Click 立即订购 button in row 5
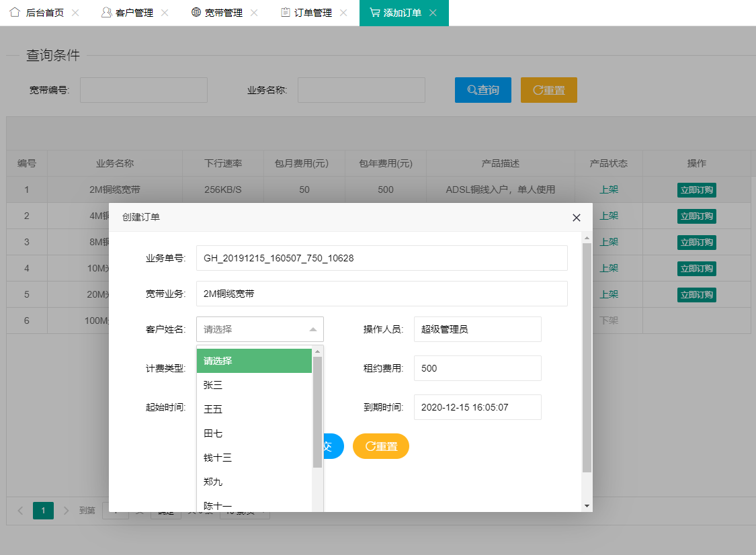The width and height of the screenshot is (756, 555). [697, 294]
